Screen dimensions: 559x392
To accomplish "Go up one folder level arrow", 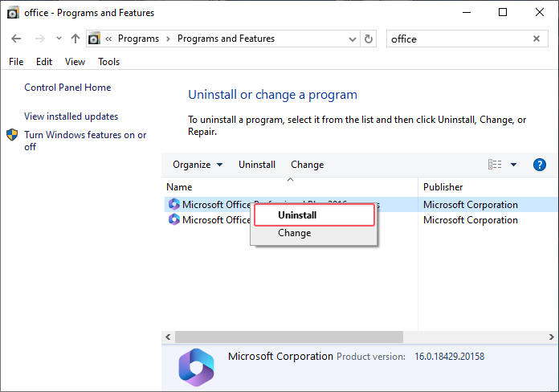I will click(x=75, y=39).
